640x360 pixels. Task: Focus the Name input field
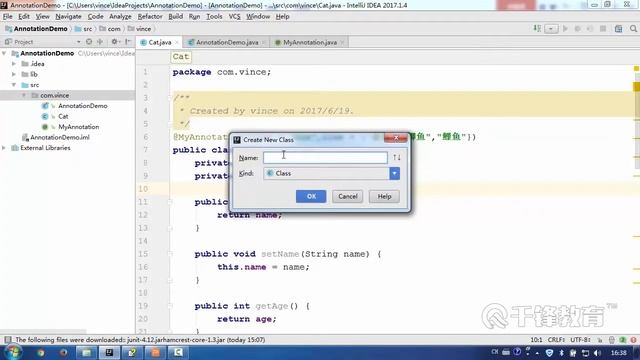click(x=325, y=158)
